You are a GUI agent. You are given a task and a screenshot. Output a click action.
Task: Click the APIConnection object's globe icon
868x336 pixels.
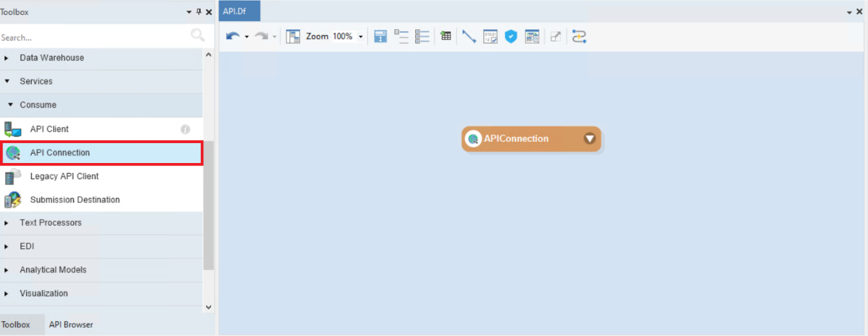[473, 139]
